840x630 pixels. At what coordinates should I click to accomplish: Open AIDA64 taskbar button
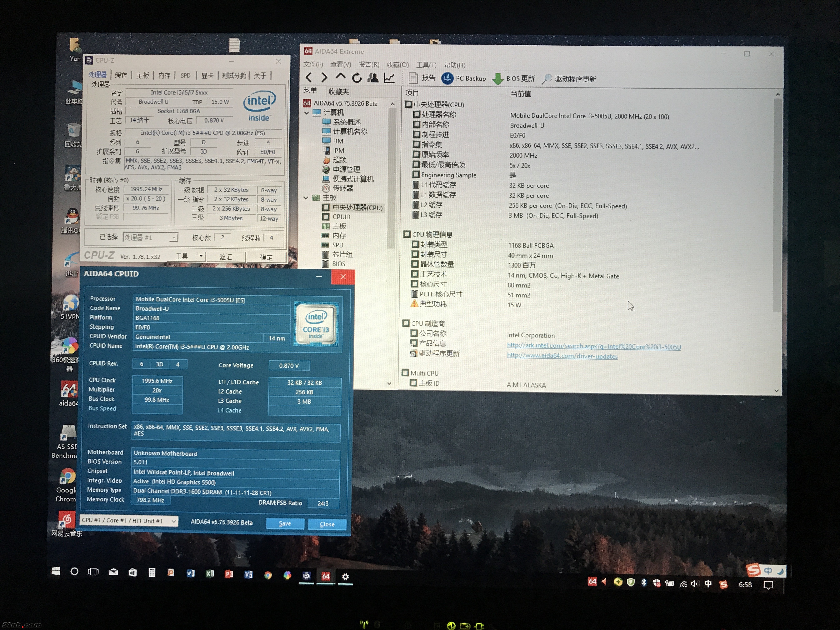coord(326,576)
